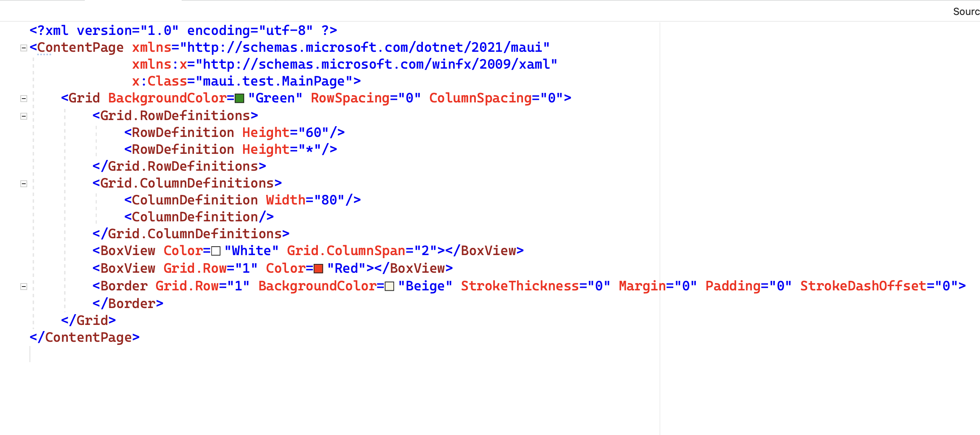Click the closing ContentPage tag
This screenshot has height=435, width=980.
(x=85, y=337)
